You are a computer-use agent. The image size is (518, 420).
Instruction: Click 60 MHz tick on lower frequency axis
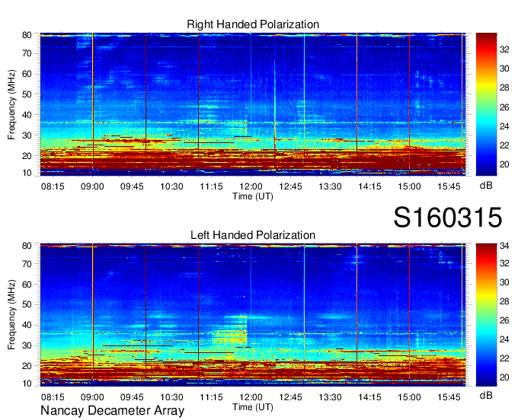click(x=27, y=284)
